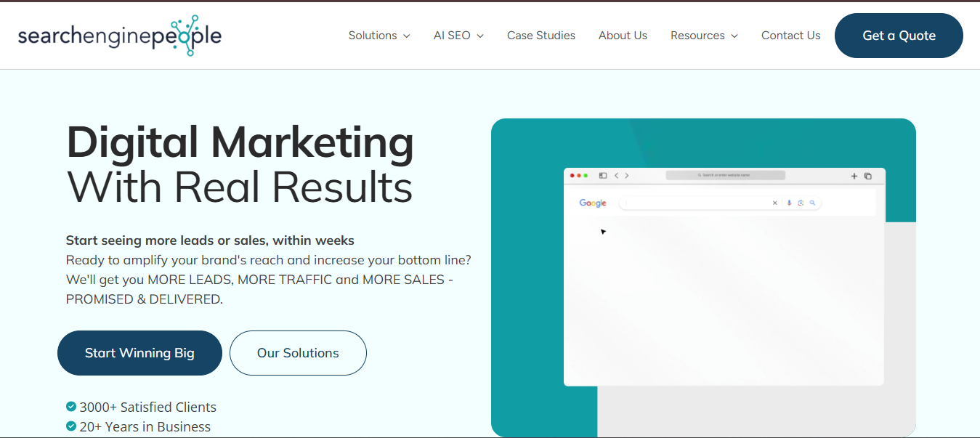Open the Solutions menu item
980x438 pixels.
tap(373, 36)
